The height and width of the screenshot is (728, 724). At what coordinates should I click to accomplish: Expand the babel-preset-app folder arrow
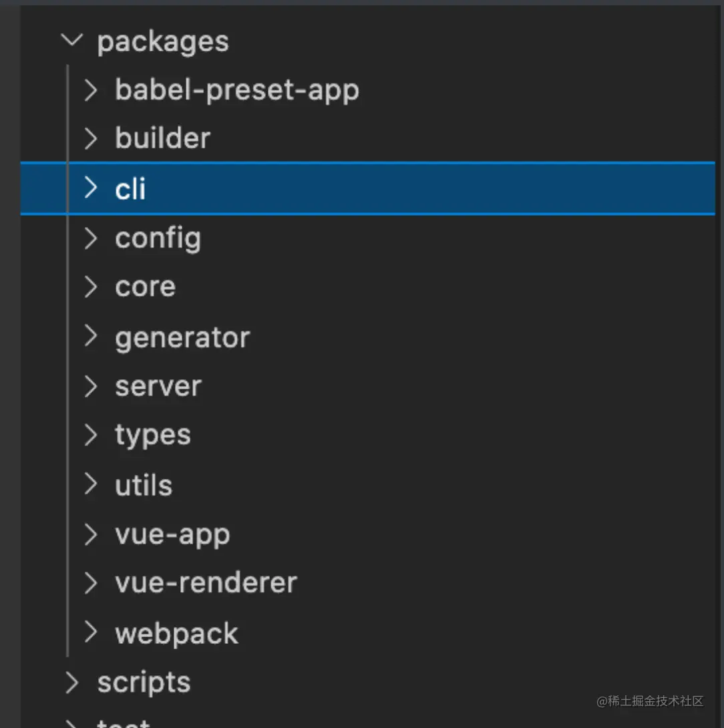click(91, 89)
